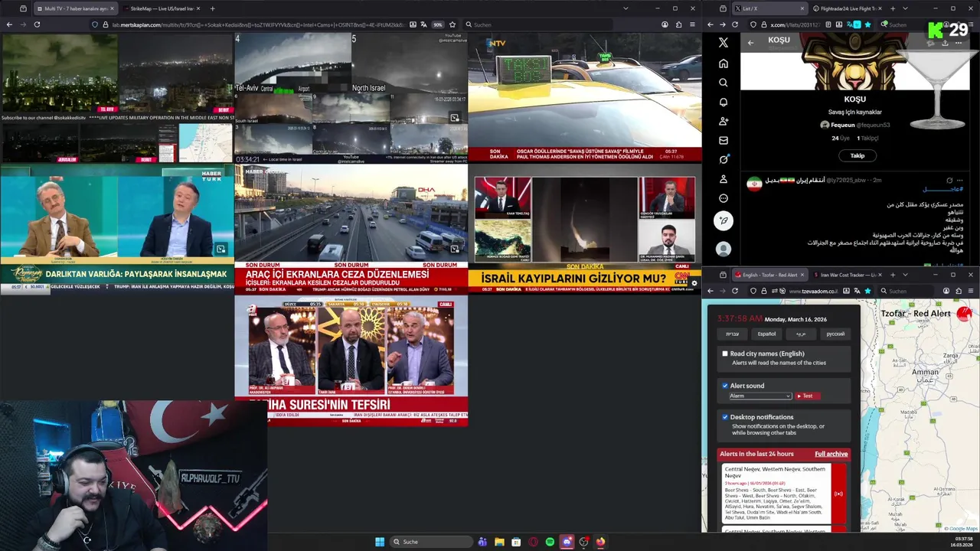Open X home from sidebar
This screenshot has height=551, width=980.
[723, 64]
